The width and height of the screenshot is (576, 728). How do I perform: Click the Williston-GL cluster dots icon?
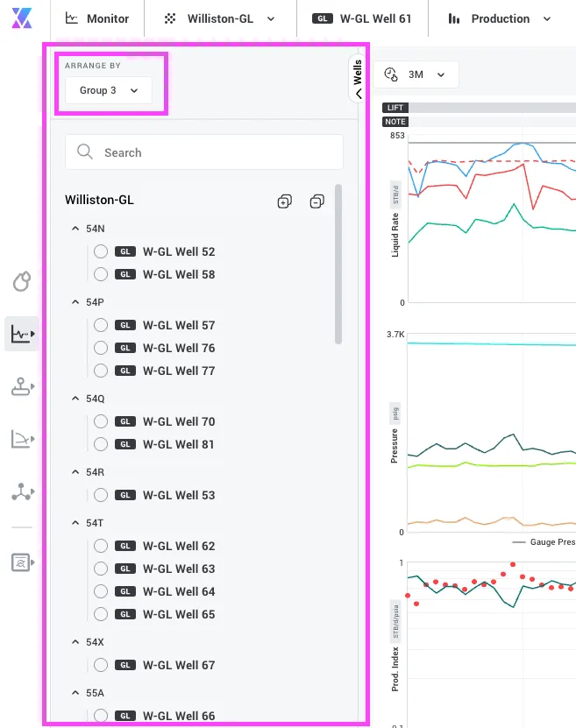(170, 18)
